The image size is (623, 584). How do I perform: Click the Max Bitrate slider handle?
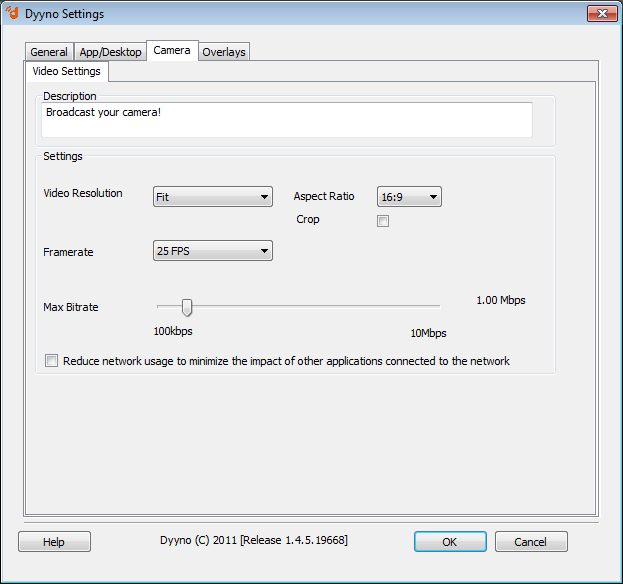click(x=186, y=307)
